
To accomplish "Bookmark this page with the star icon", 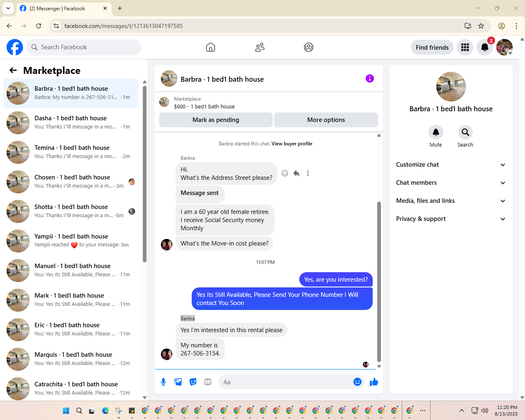I will [x=481, y=26].
